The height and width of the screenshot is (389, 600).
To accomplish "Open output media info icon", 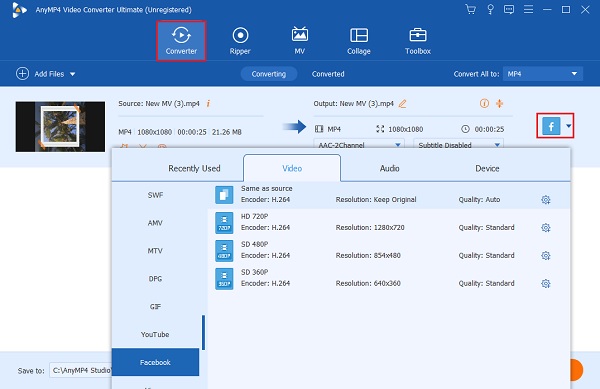I will [484, 103].
